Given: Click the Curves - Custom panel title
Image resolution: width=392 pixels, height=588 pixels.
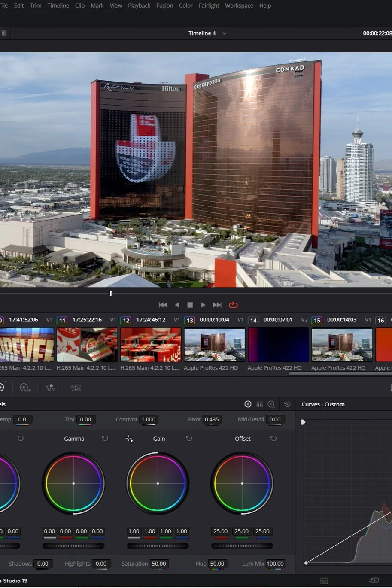Looking at the screenshot, I should [323, 404].
